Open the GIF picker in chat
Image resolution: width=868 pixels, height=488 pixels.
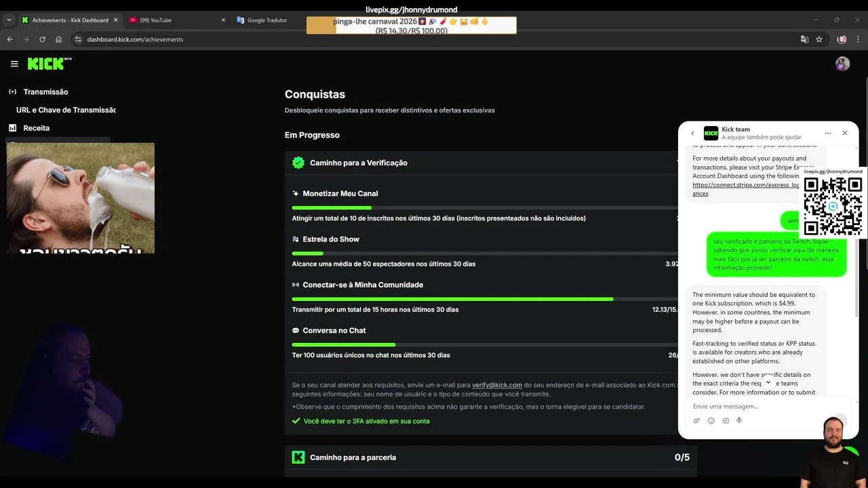pyautogui.click(x=726, y=421)
